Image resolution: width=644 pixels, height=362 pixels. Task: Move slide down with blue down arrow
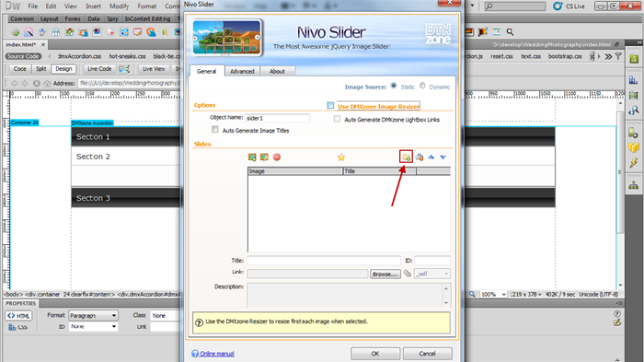tap(443, 158)
